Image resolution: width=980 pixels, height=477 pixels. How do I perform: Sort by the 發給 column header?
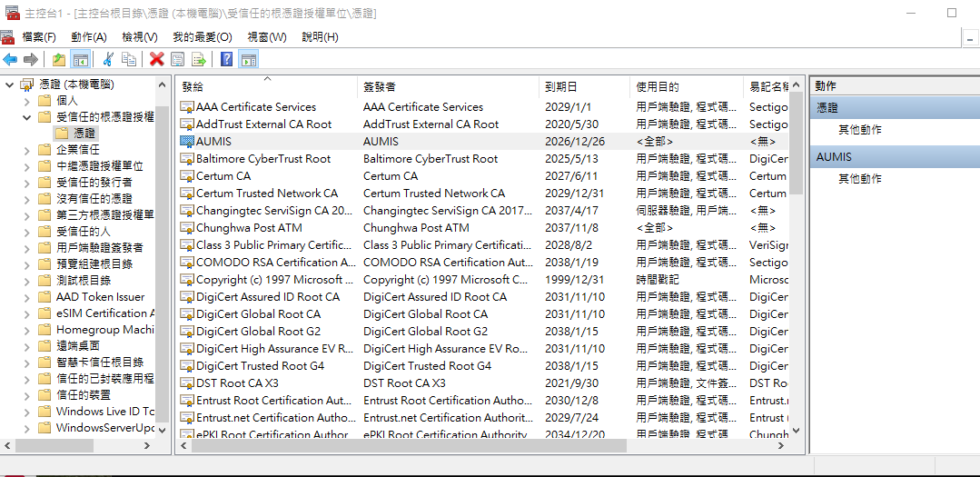[267, 87]
